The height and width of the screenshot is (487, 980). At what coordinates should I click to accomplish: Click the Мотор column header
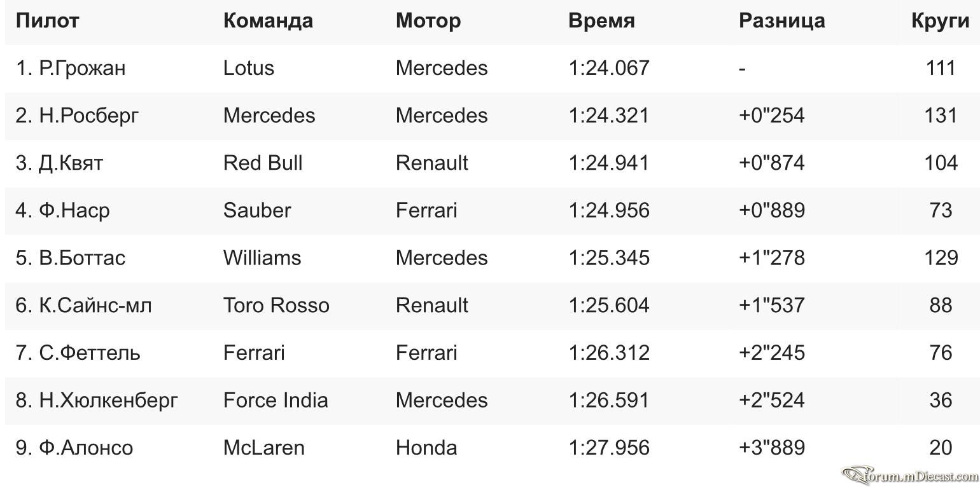[x=428, y=21]
